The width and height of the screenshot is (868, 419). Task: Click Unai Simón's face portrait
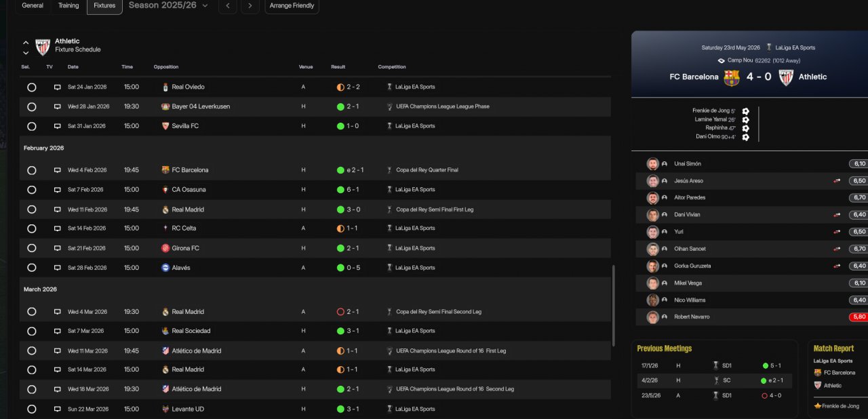pos(652,164)
